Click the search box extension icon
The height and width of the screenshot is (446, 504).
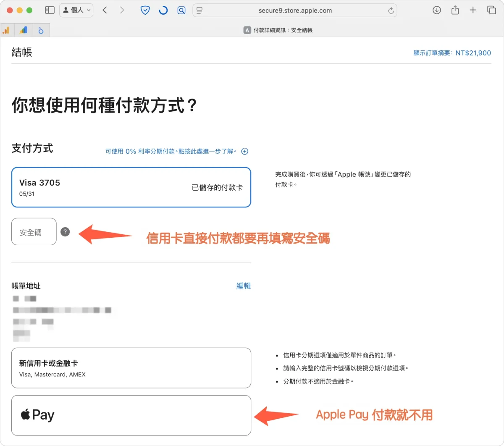tap(181, 10)
